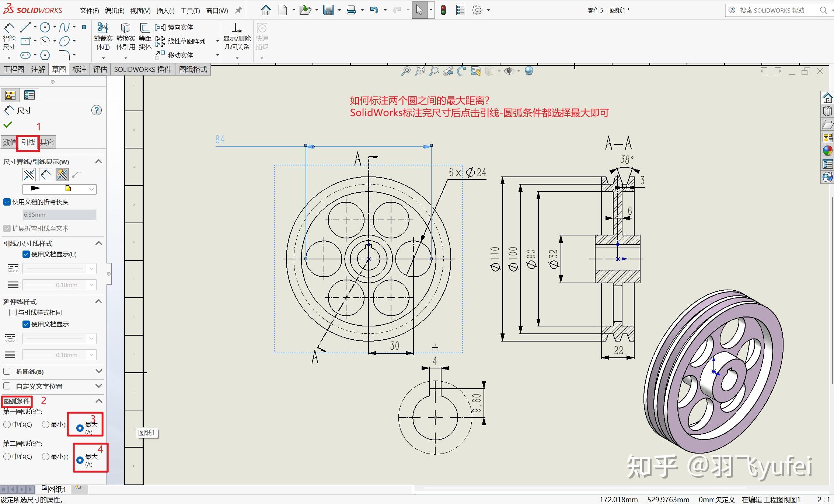Collapse the 尺寸界线/引线显示 section
Image resolution: width=834 pixels, height=504 pixels.
pos(98,161)
